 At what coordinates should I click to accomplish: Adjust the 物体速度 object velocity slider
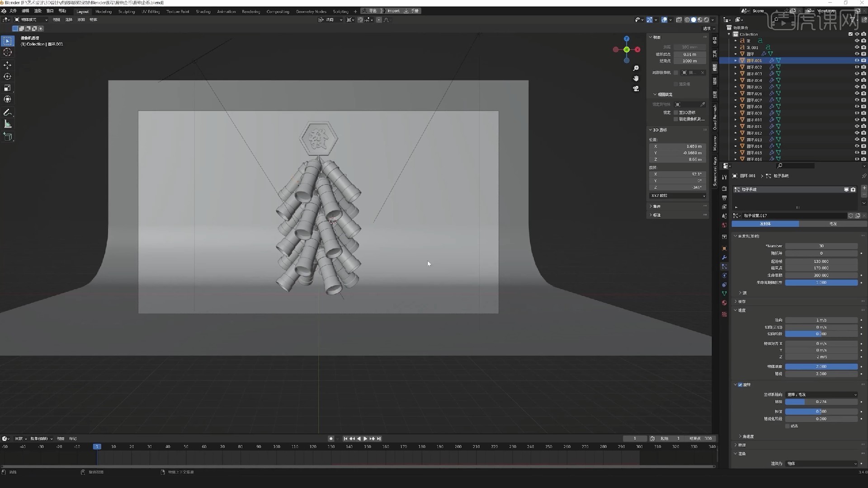(x=821, y=366)
